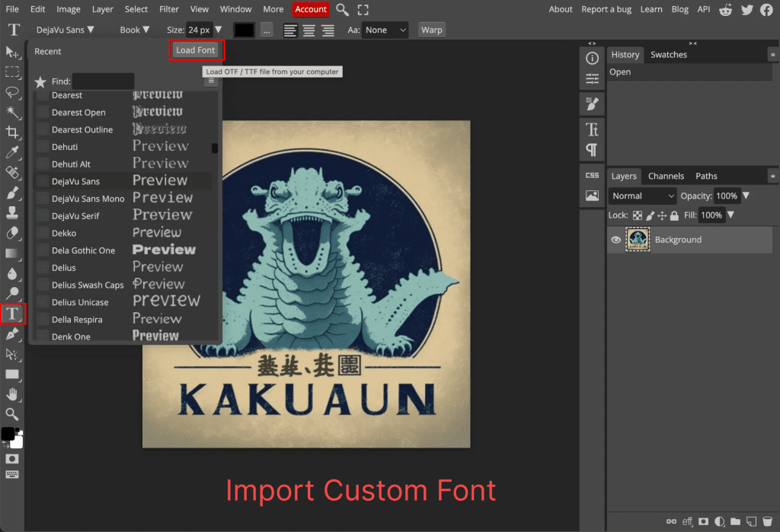Tick the Delius Unicase font checkbox
Viewport: 780px width, 532px height.
tap(43, 302)
